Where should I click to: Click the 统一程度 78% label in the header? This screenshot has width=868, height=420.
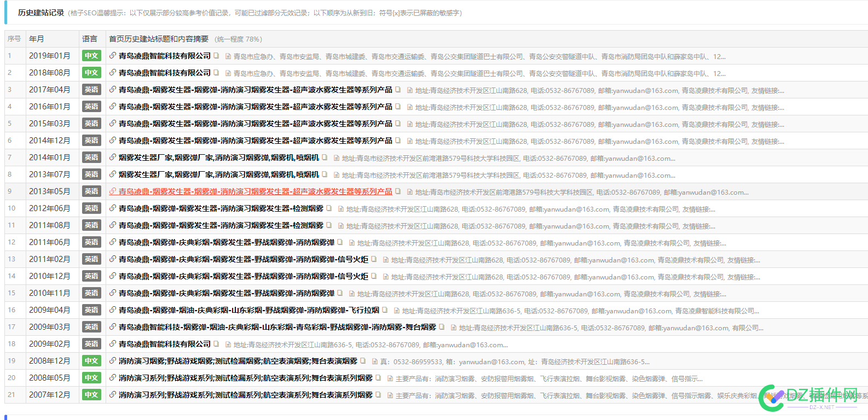click(x=239, y=39)
